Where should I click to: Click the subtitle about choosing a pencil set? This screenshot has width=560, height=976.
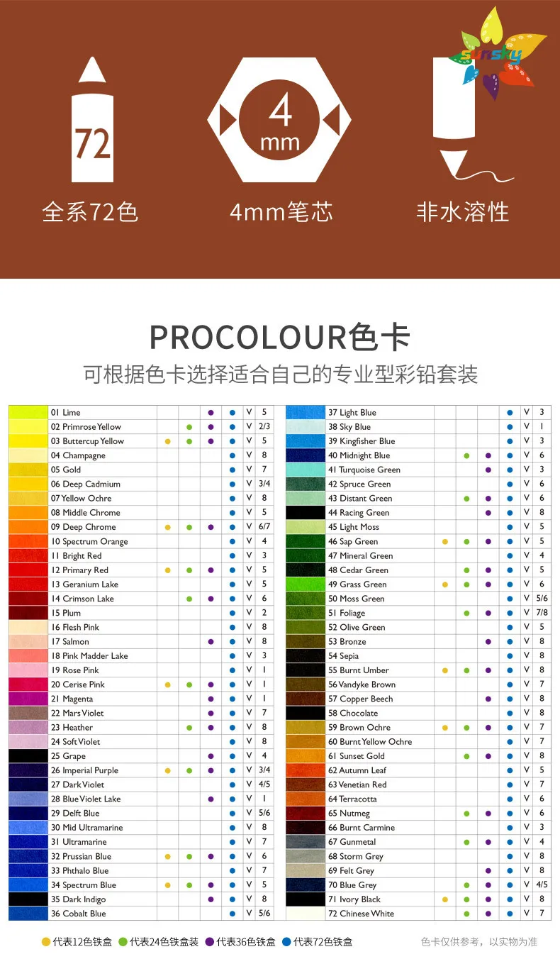[x=280, y=374]
